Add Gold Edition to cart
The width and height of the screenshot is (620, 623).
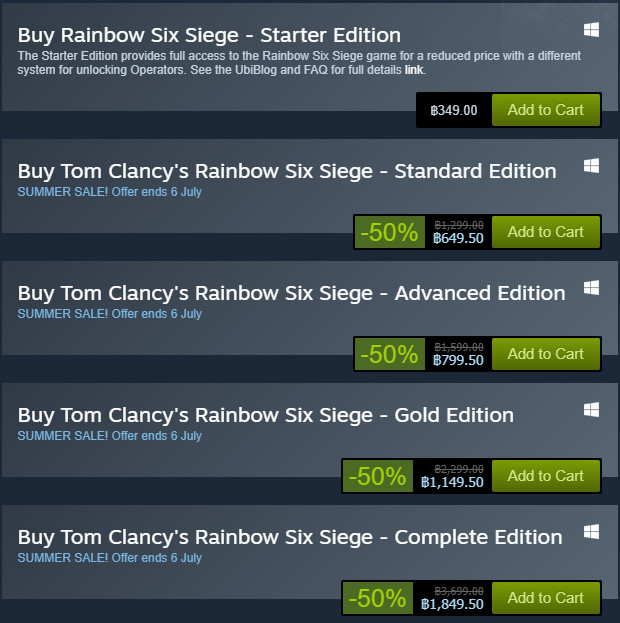tap(545, 476)
